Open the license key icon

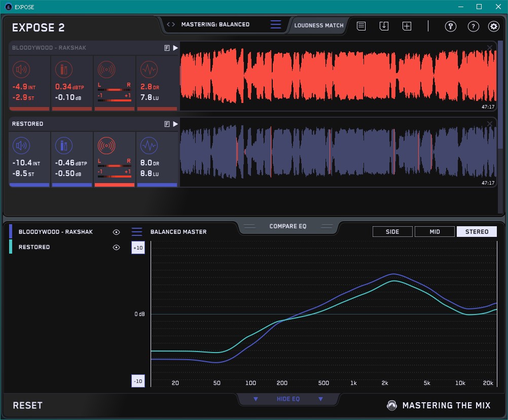click(x=450, y=26)
